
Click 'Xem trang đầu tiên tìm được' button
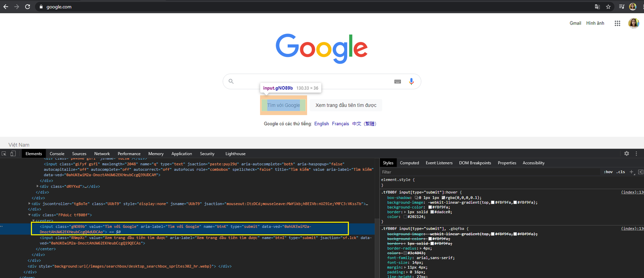tap(346, 105)
